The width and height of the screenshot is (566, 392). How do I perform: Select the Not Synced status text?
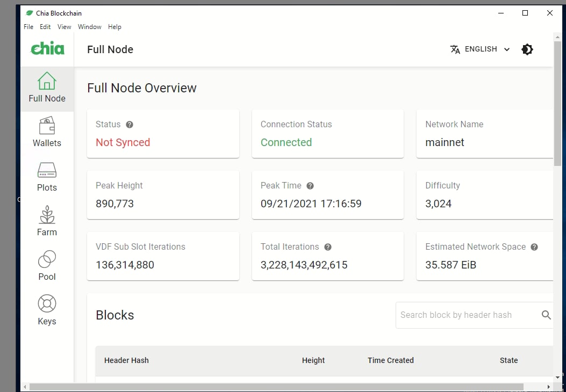pos(123,142)
